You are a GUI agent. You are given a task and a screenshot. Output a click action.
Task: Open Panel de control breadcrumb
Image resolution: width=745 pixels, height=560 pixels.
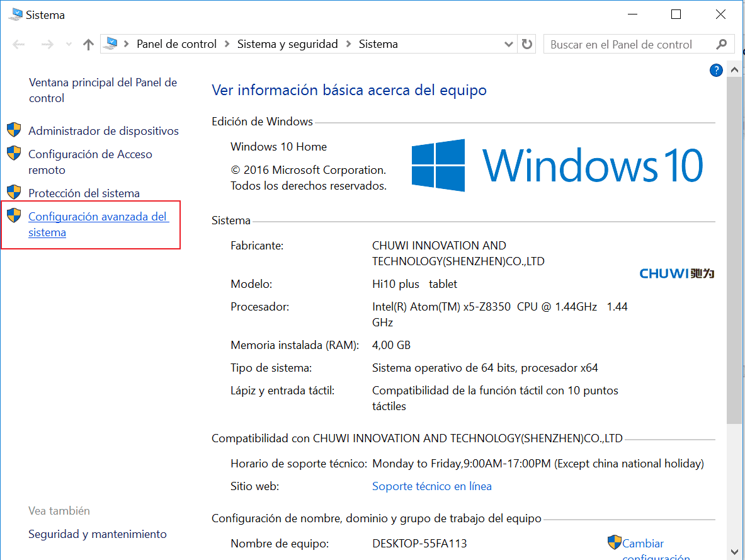tap(176, 44)
